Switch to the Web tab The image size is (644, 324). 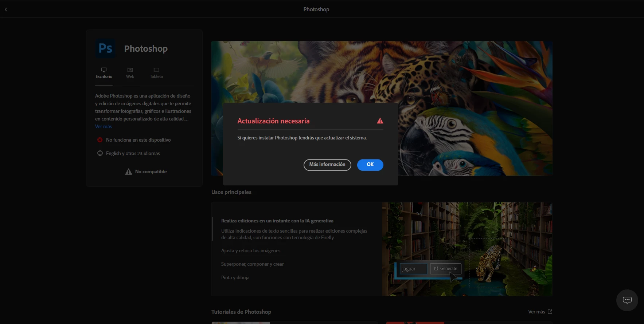130,73
